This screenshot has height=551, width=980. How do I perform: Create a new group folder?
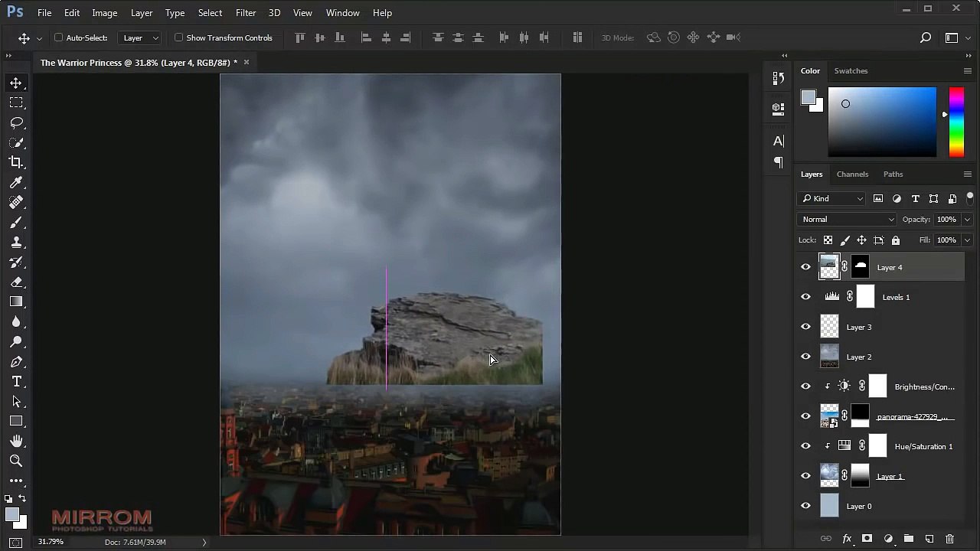(909, 539)
